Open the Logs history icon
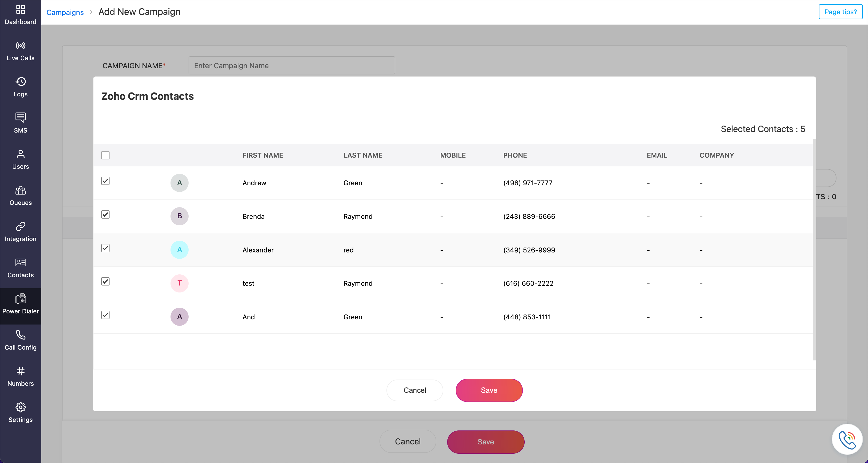Screen dimensions: 868x463 click(21, 82)
